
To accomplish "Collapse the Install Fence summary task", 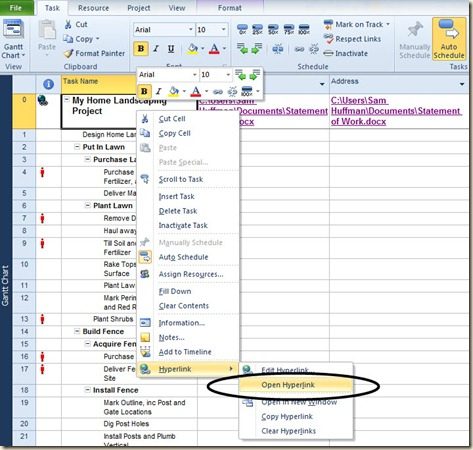I will click(87, 390).
